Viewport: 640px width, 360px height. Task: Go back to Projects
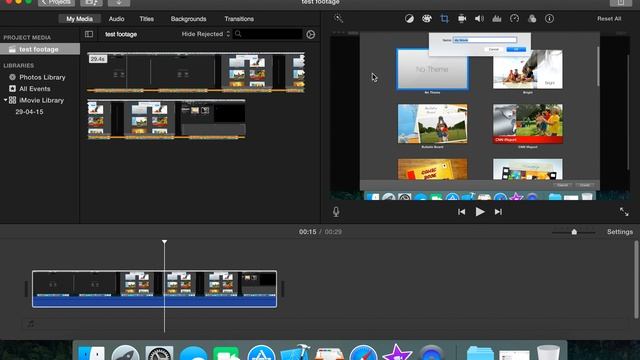pos(56,2)
